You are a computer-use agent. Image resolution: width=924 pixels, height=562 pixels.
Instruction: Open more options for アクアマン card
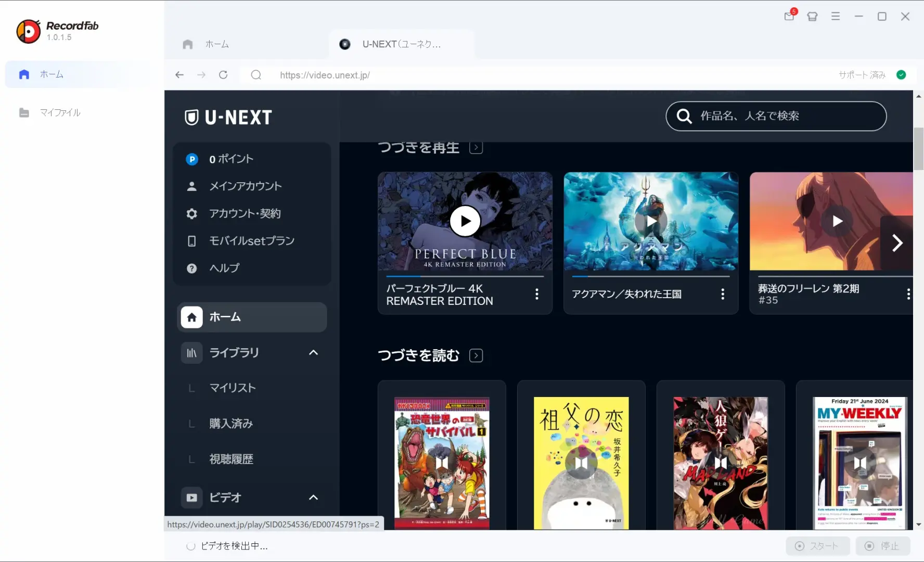723,295
